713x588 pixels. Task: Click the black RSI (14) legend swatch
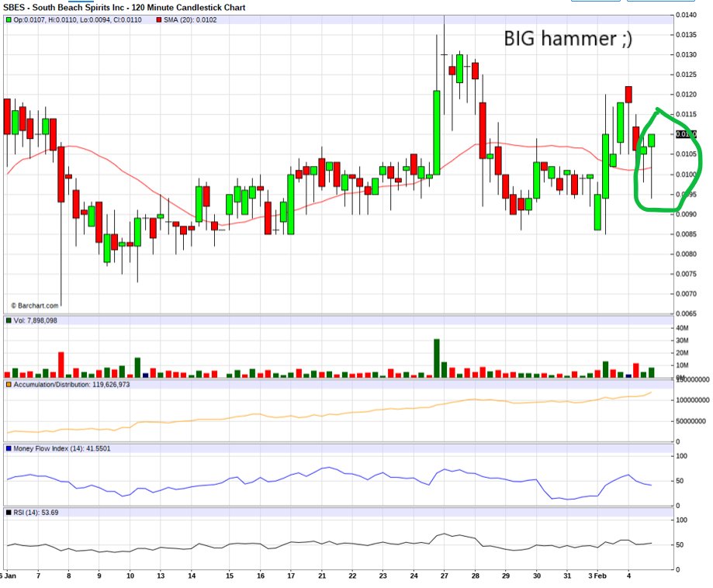[9, 513]
